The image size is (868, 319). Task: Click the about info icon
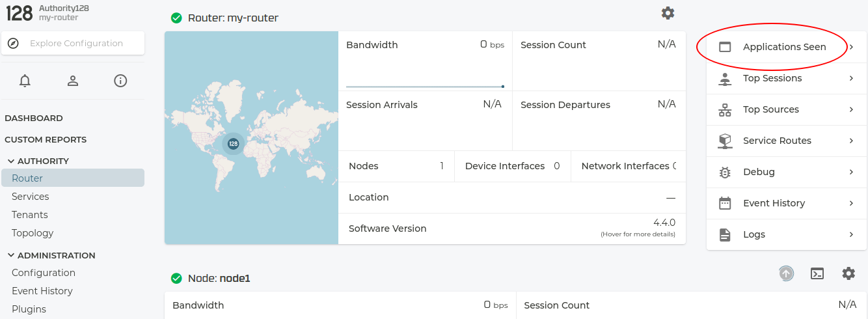[120, 81]
